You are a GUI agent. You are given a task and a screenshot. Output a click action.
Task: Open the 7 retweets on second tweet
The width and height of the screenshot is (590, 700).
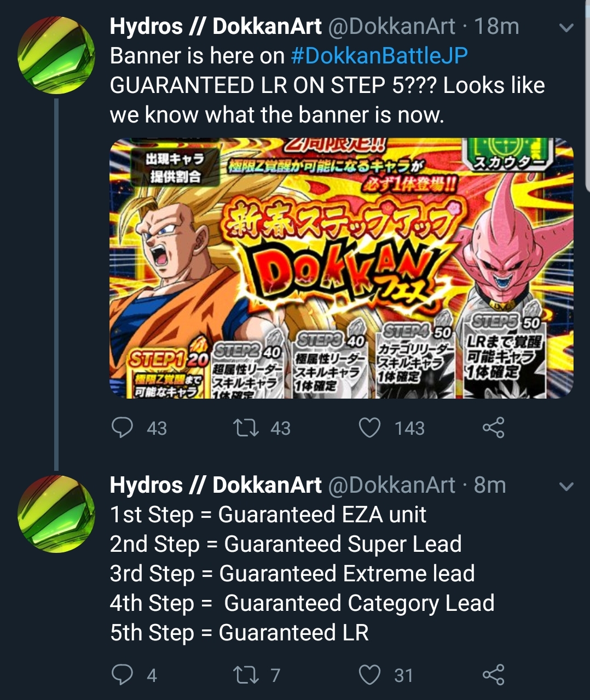click(x=273, y=675)
